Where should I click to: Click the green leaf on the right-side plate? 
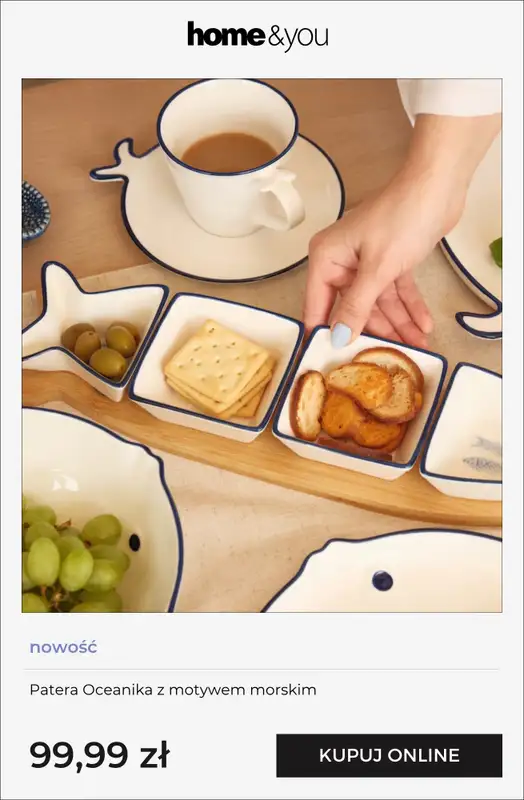pos(496,252)
